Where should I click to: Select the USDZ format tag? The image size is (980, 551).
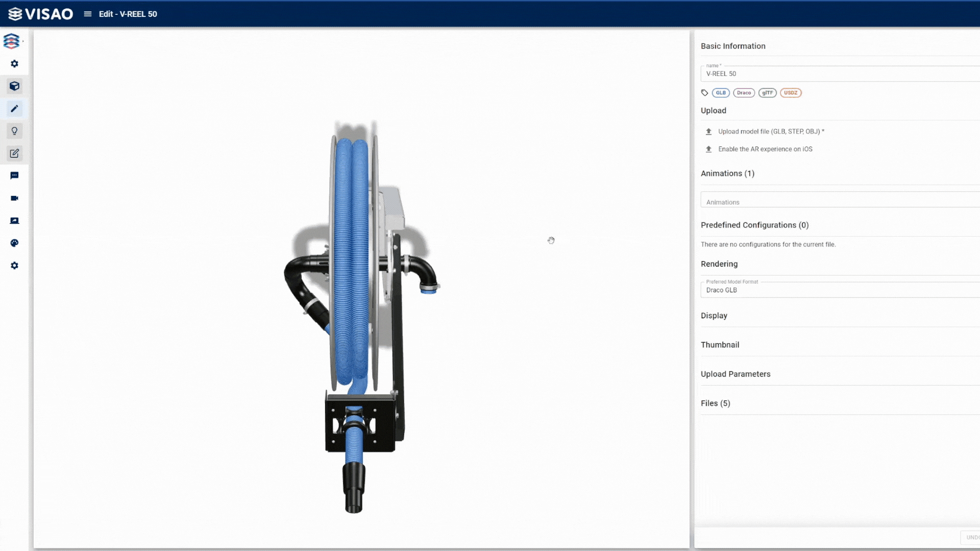(791, 93)
